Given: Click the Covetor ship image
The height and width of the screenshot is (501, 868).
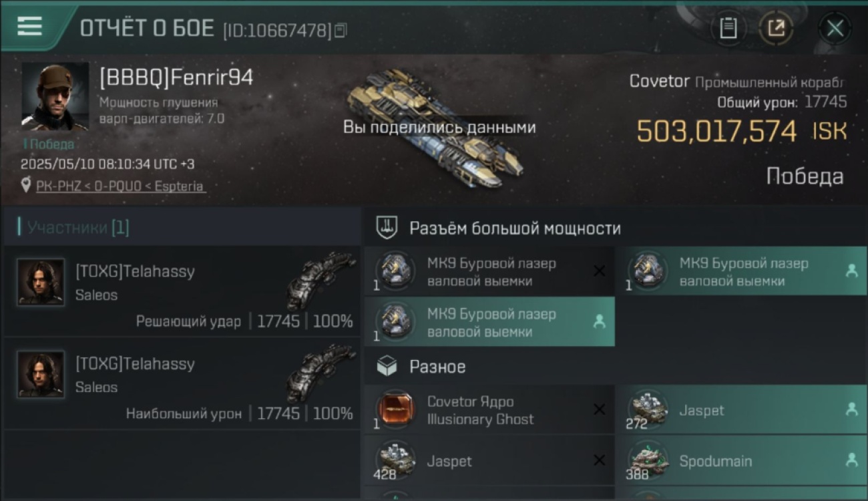Looking at the screenshot, I should click(434, 127).
